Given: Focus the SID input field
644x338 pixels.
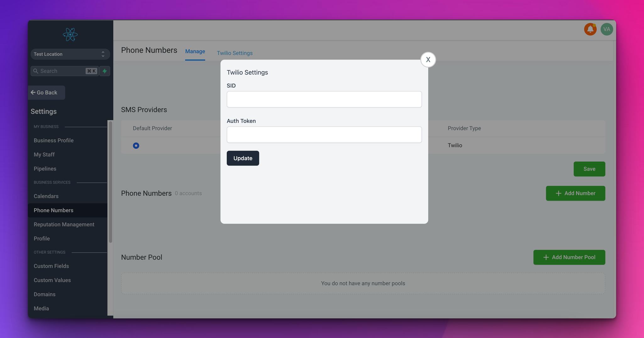Looking at the screenshot, I should point(324,99).
